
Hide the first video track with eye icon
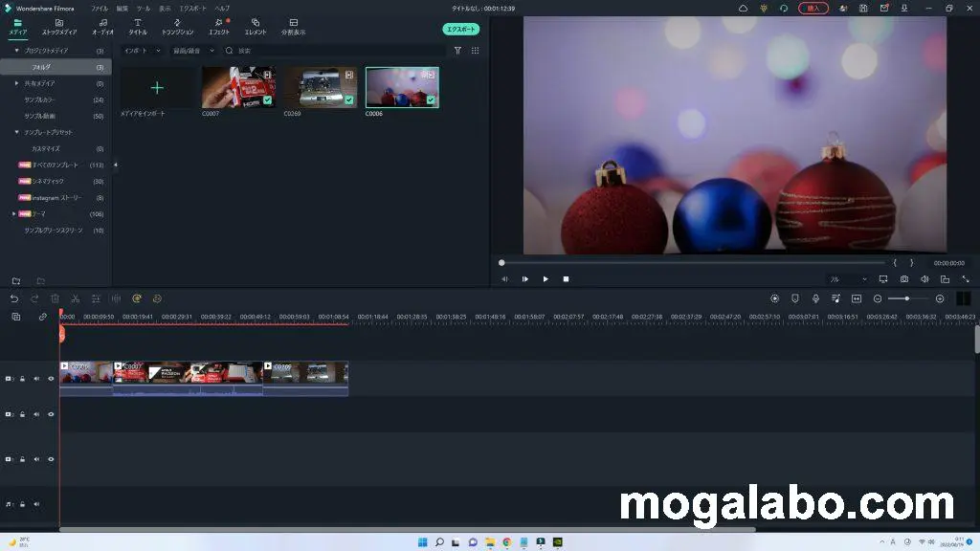(51, 379)
